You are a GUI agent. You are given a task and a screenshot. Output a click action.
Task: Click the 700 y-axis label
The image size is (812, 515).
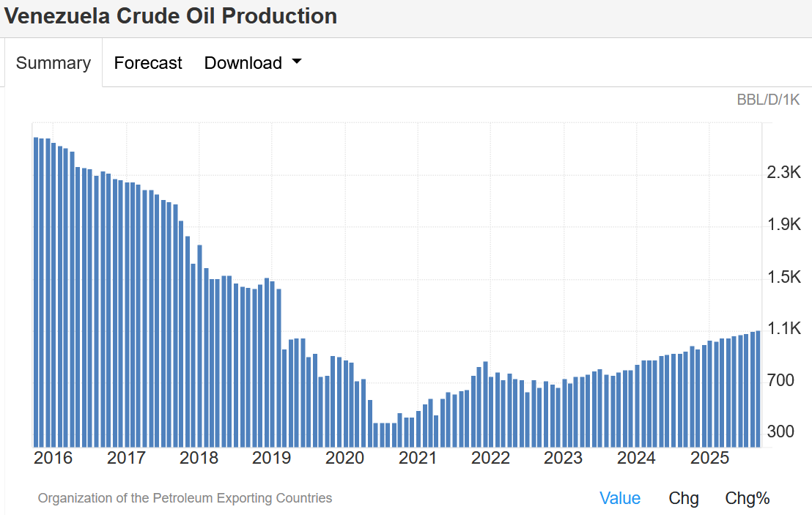point(780,380)
